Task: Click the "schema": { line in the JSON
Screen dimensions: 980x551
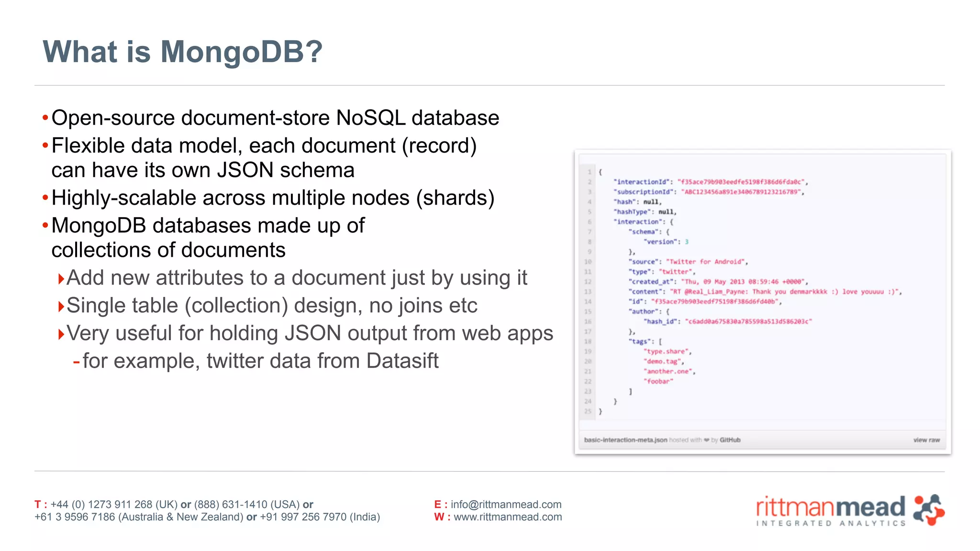Action: point(649,231)
